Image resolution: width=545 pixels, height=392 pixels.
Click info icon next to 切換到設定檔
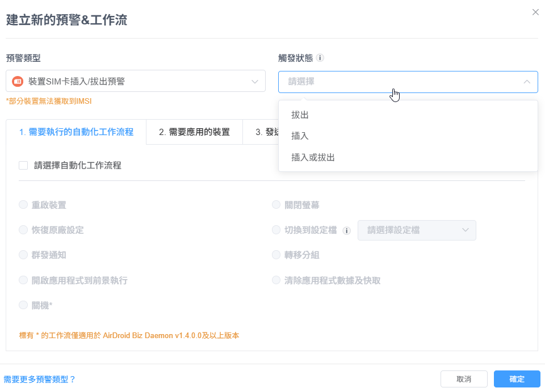346,230
